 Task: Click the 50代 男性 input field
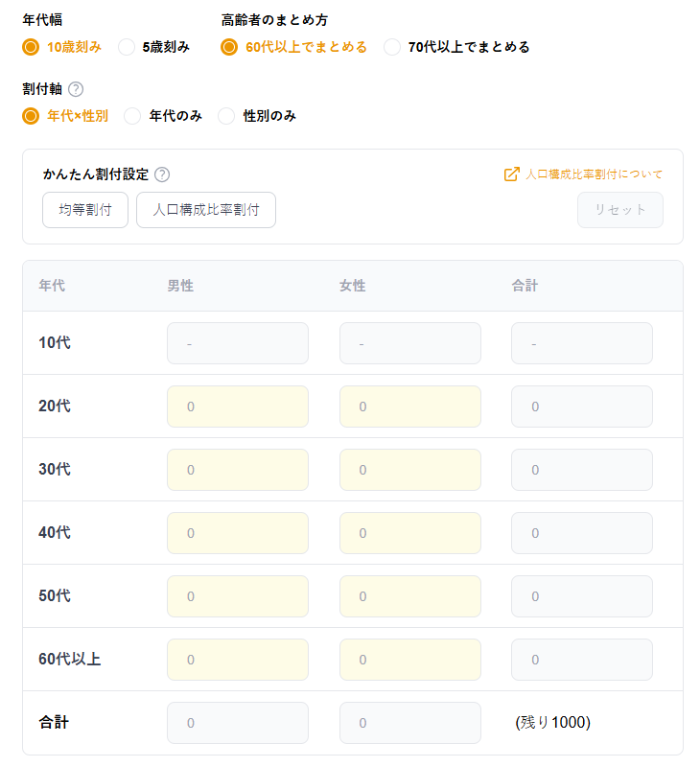coord(238,596)
